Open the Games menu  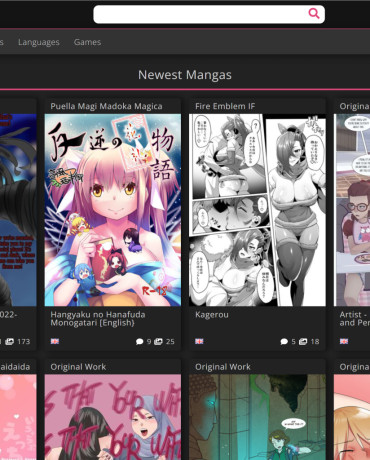87,42
